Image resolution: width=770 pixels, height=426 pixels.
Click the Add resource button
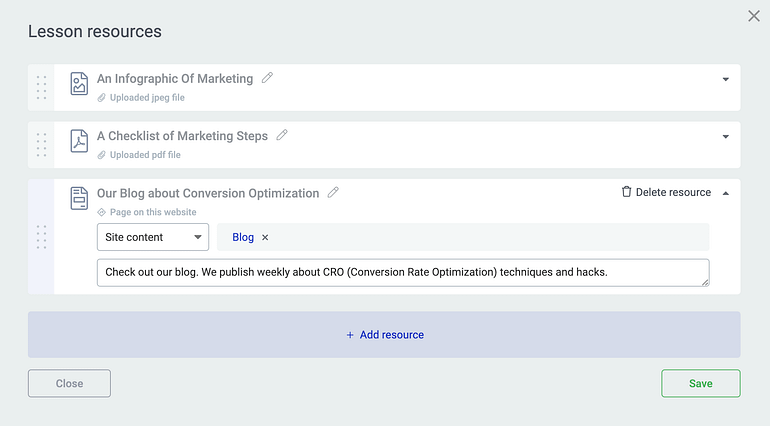click(x=384, y=335)
